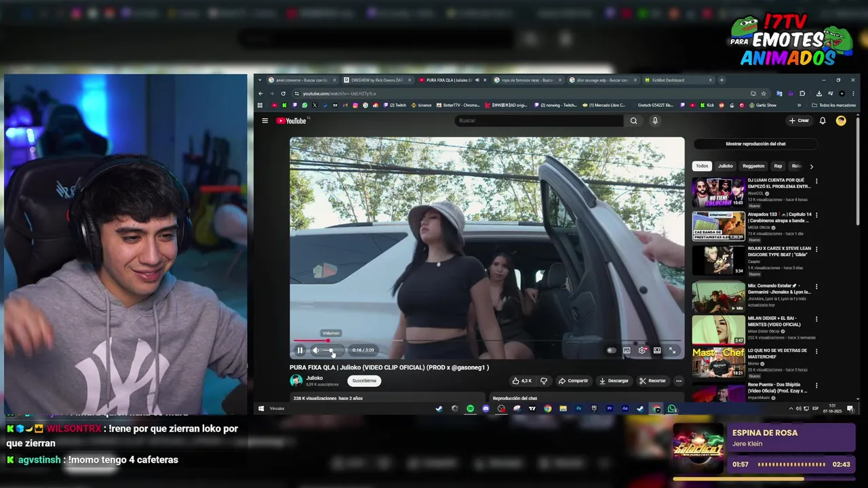Screen dimensions: 868x488
Task: Open Discord from the taskbar
Action: click(486, 409)
